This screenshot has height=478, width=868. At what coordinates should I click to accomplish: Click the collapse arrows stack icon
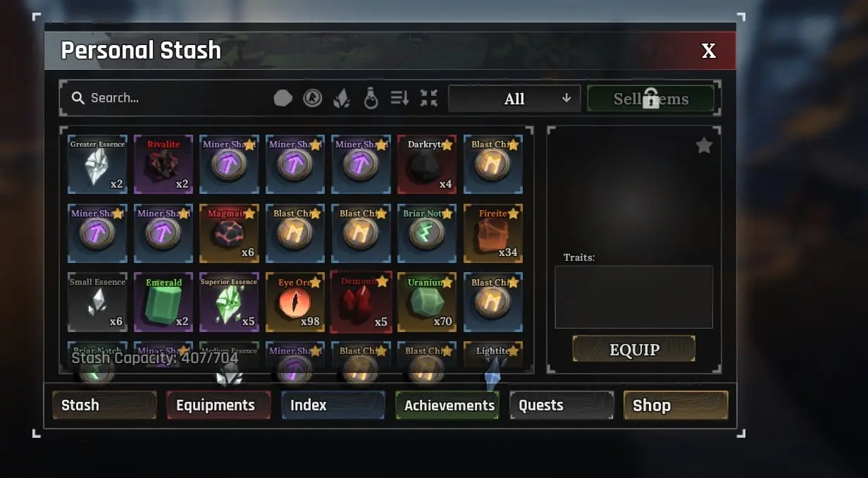pyautogui.click(x=429, y=98)
